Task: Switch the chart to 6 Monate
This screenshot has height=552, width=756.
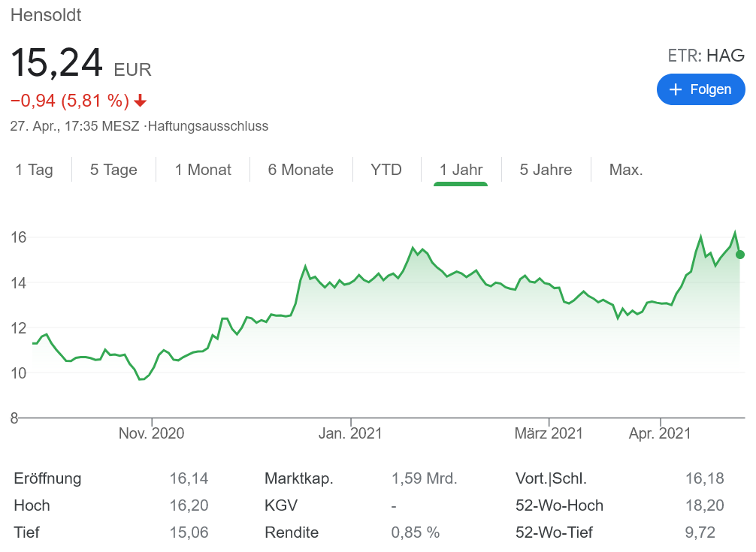Action: click(x=301, y=170)
